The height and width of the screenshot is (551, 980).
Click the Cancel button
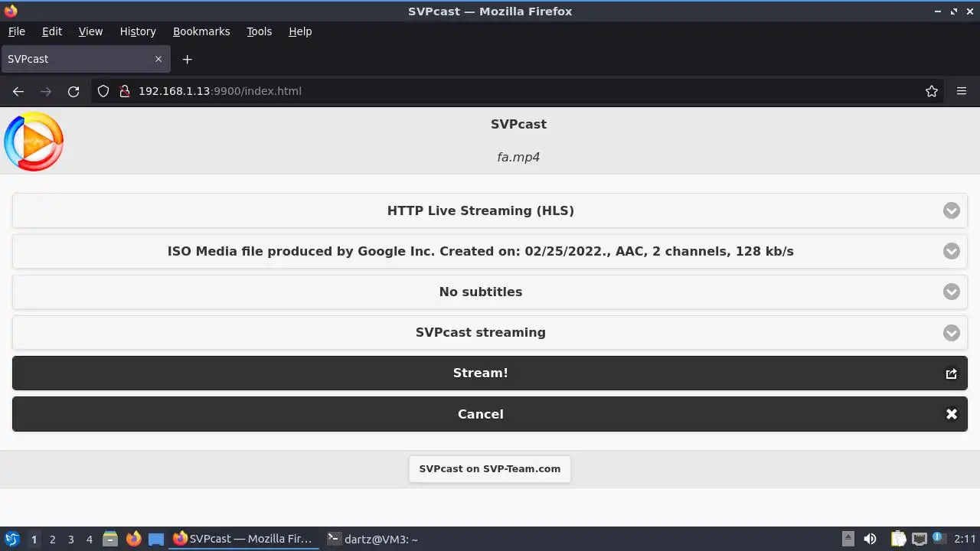click(490, 414)
